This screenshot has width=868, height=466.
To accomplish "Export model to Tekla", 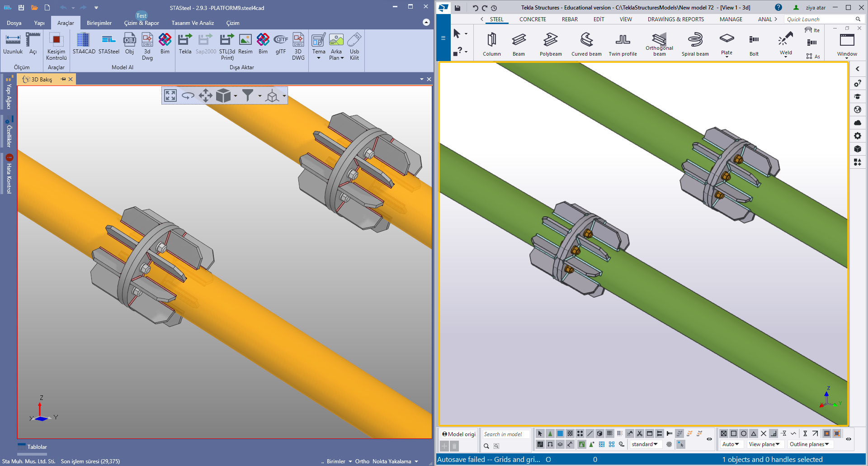I will tap(185, 44).
